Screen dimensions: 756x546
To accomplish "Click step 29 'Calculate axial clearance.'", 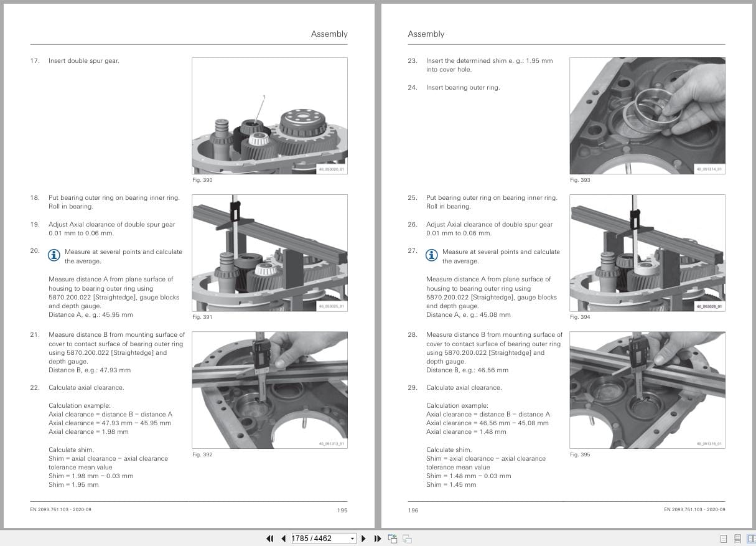I will tap(464, 387).
